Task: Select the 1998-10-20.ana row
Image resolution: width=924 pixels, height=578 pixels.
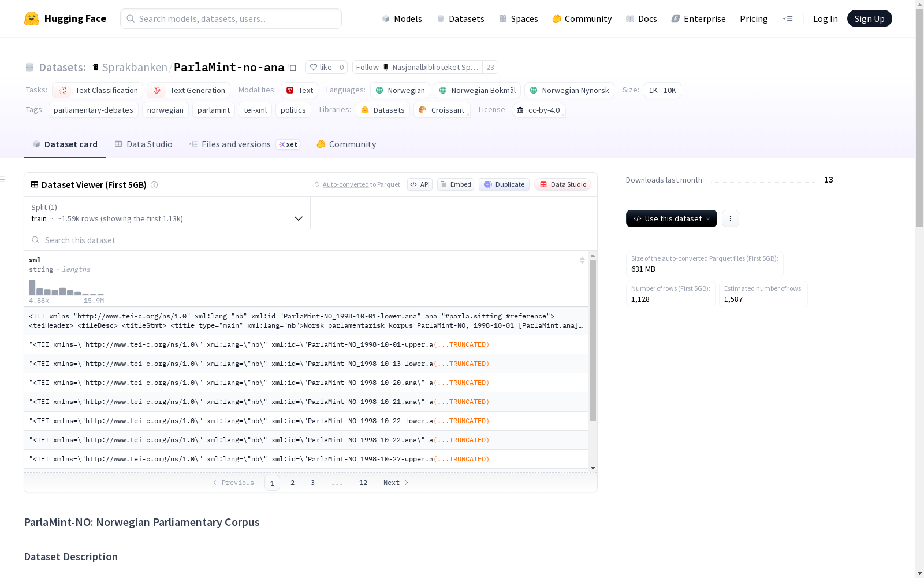Action: [306, 383]
